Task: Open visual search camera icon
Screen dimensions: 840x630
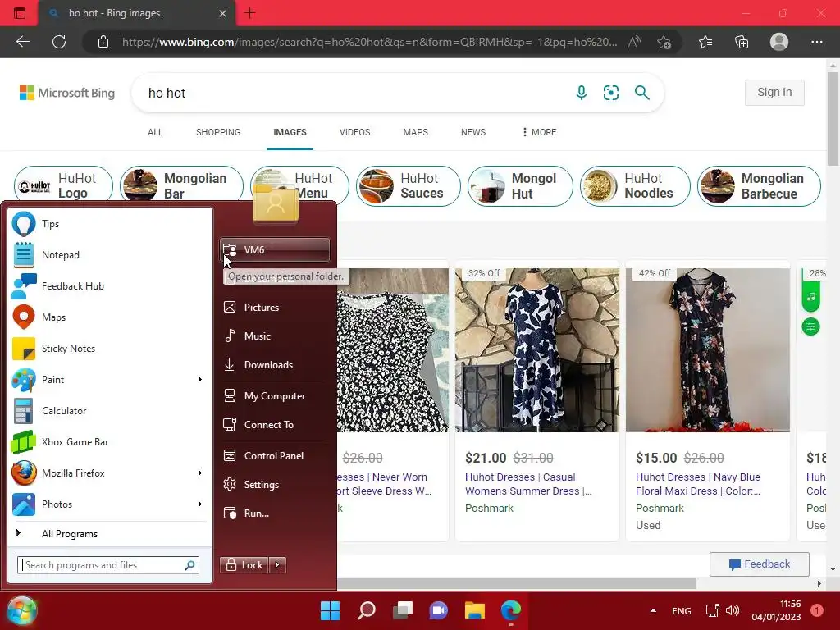Action: pyautogui.click(x=610, y=93)
